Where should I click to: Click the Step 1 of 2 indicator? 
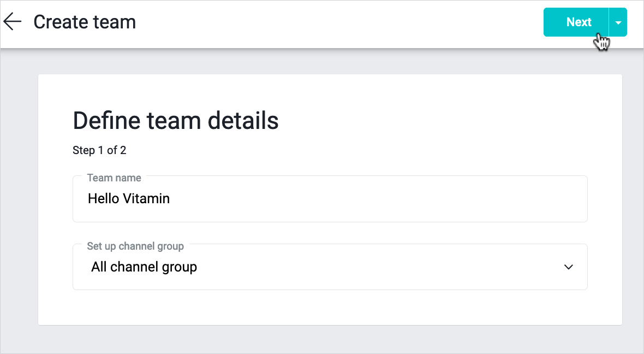(99, 150)
